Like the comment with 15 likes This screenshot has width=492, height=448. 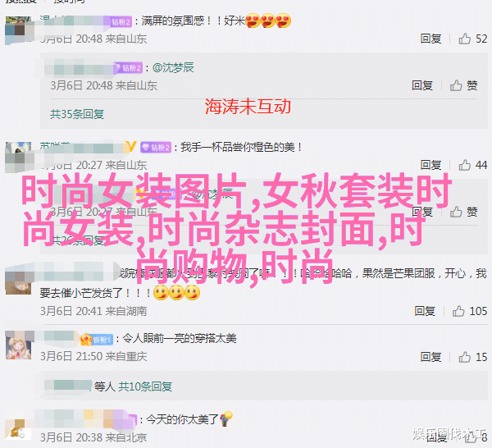[464, 357]
